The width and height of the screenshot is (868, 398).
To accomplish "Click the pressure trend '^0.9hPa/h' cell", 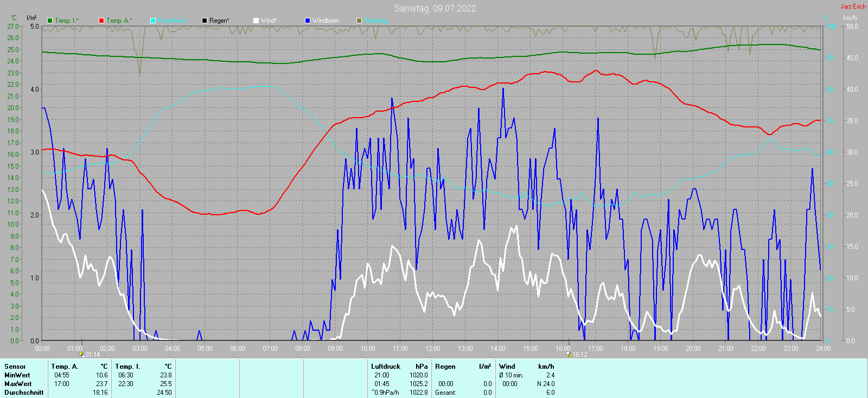I will click(x=385, y=393).
